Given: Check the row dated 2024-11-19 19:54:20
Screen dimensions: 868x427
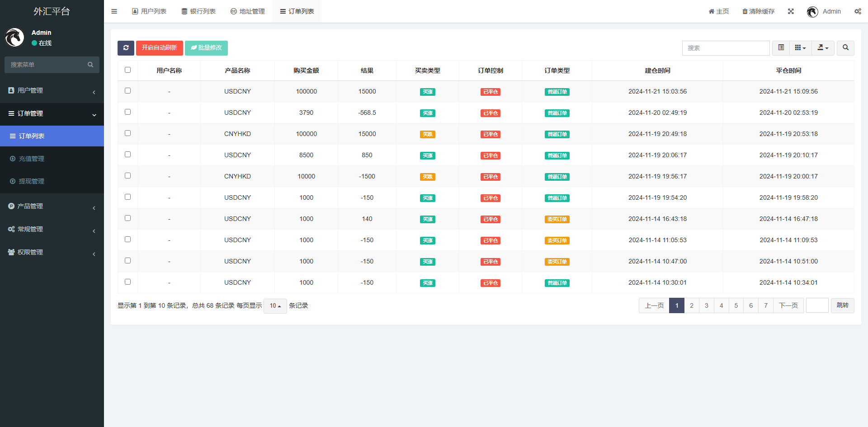Looking at the screenshot, I should point(127,197).
